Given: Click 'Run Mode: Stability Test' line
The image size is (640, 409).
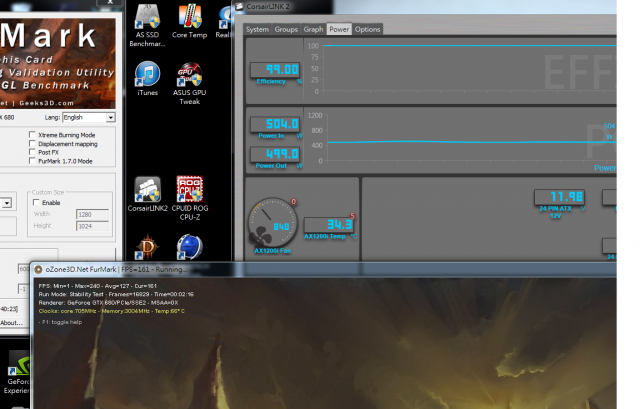Looking at the screenshot, I should [116, 294].
